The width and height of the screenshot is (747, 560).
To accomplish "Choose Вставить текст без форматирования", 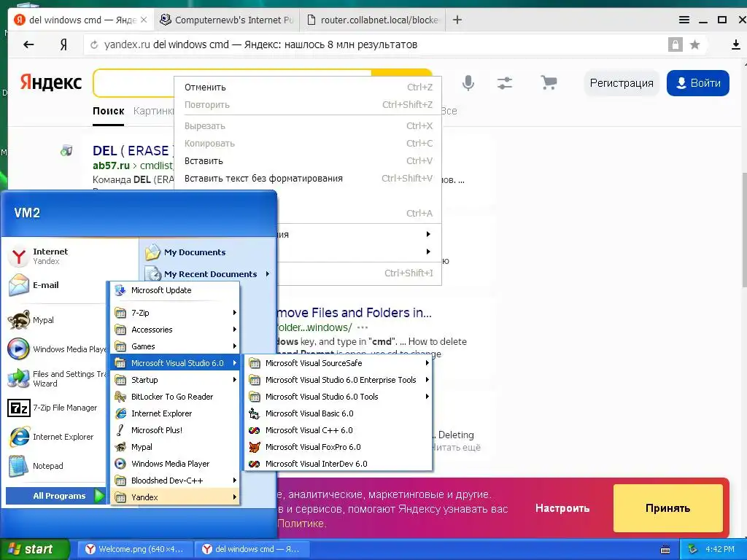I will (x=308, y=179).
